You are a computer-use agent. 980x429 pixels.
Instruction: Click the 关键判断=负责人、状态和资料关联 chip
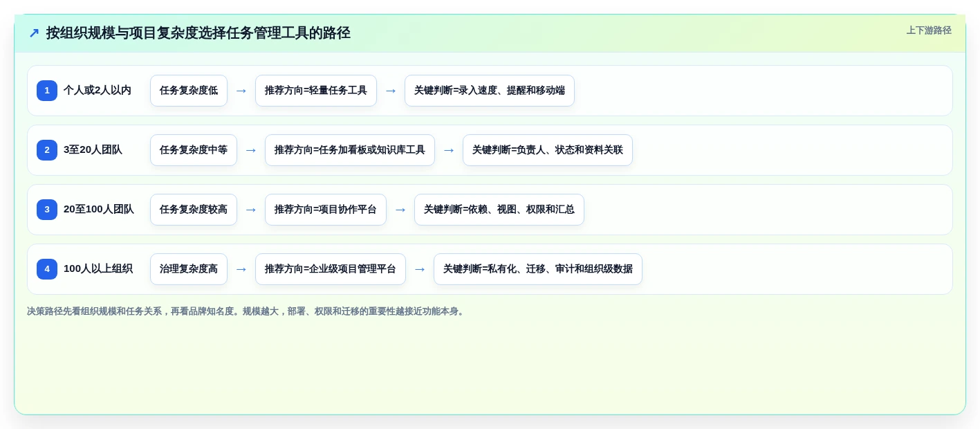pyautogui.click(x=548, y=150)
